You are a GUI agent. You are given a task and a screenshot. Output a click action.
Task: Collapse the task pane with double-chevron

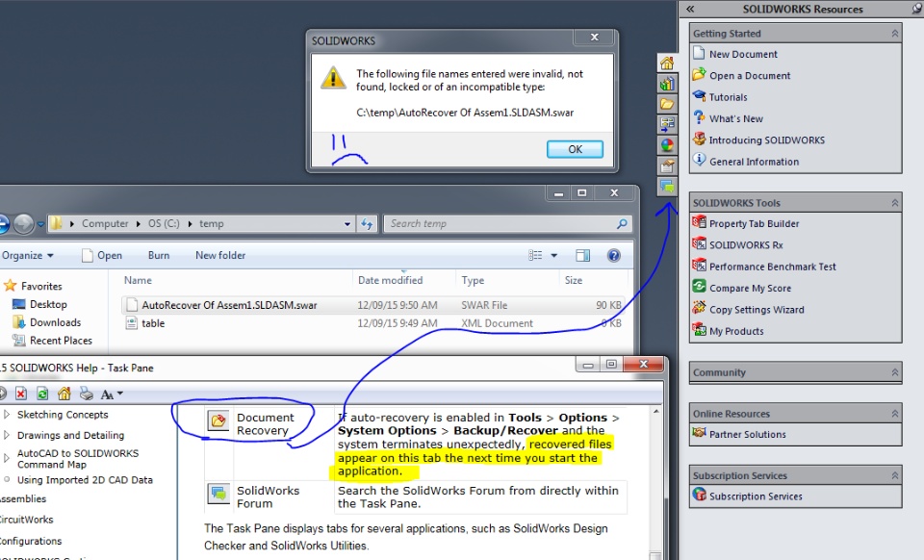point(690,9)
